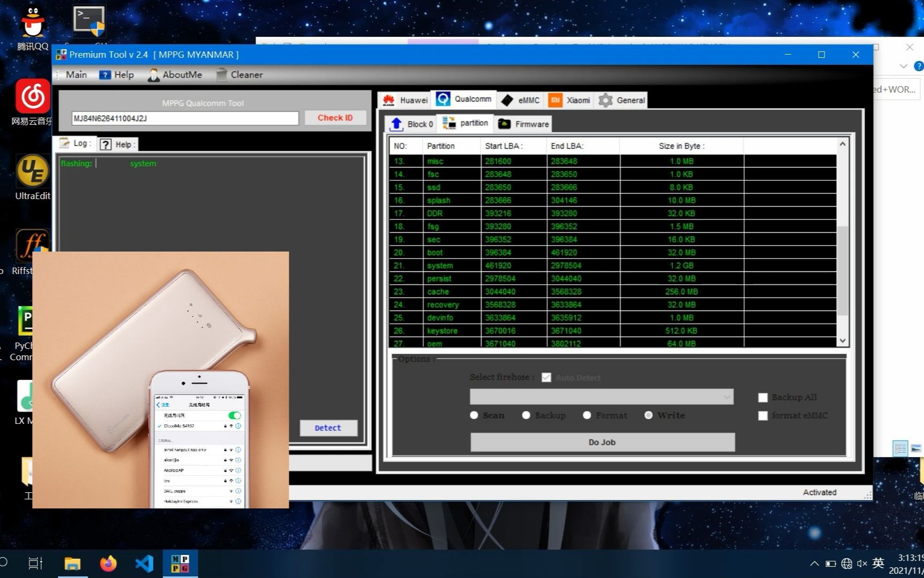Open the Main menu
This screenshot has width=924, height=578.
[x=76, y=75]
